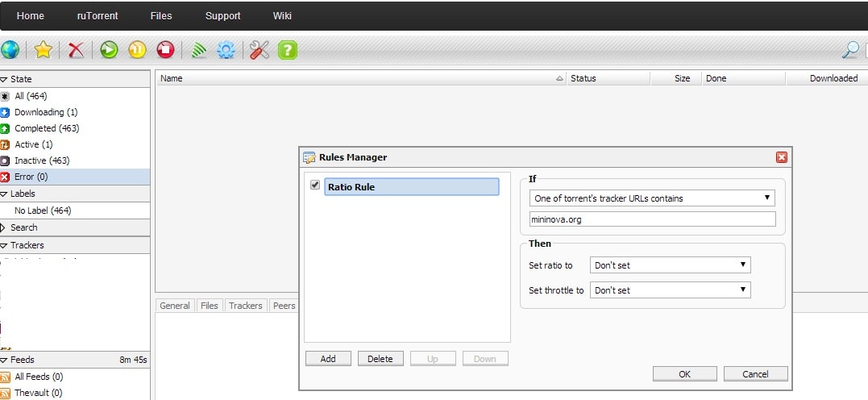Viewport: 868px width, 400px height.
Task: Open the Set ratio to dropdown
Action: [670, 265]
